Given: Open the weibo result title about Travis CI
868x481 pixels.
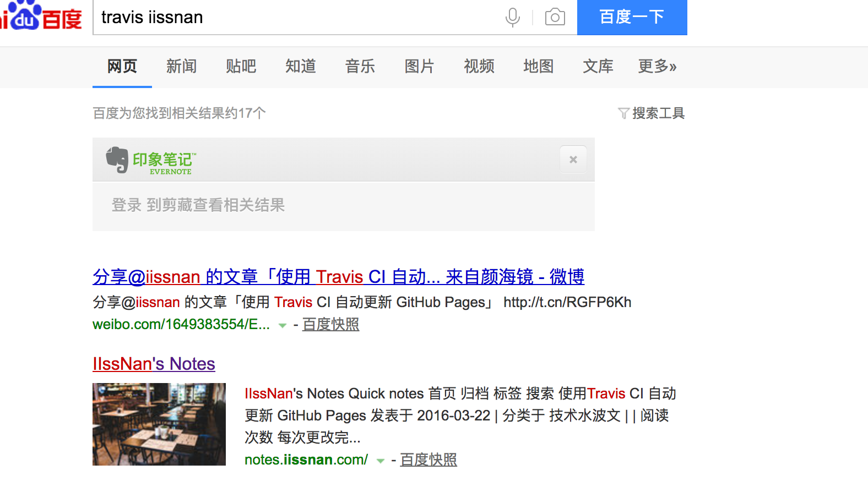Looking at the screenshot, I should (x=339, y=276).
